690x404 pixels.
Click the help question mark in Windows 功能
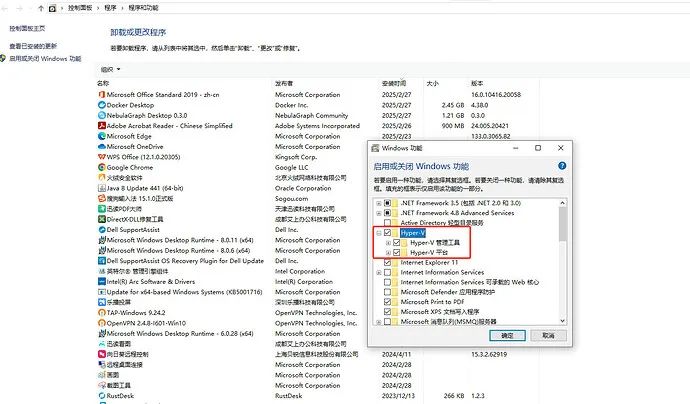coord(562,166)
